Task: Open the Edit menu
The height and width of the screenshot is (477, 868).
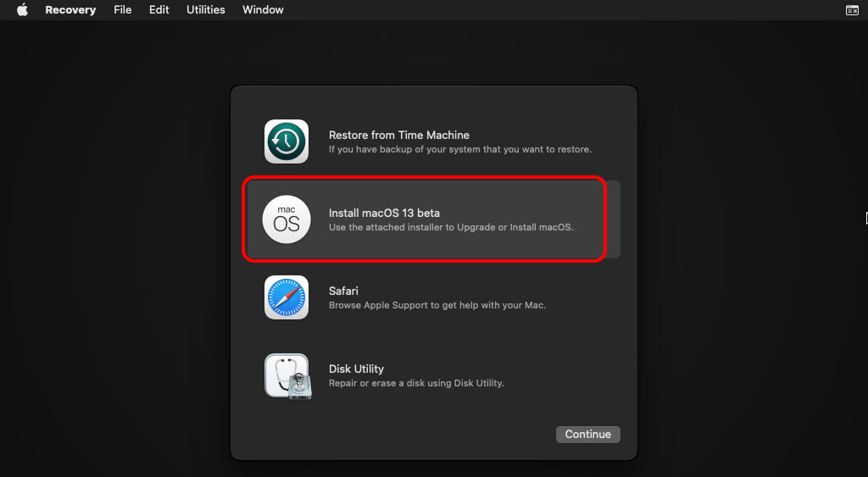Action: tap(159, 10)
